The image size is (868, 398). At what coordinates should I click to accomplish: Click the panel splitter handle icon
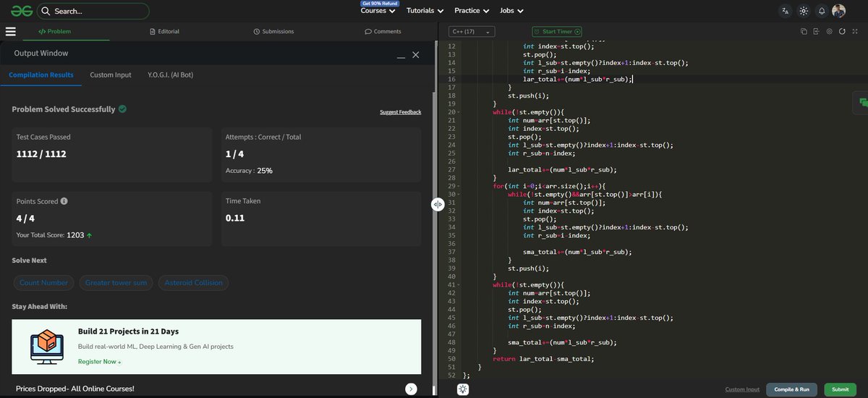point(438,205)
